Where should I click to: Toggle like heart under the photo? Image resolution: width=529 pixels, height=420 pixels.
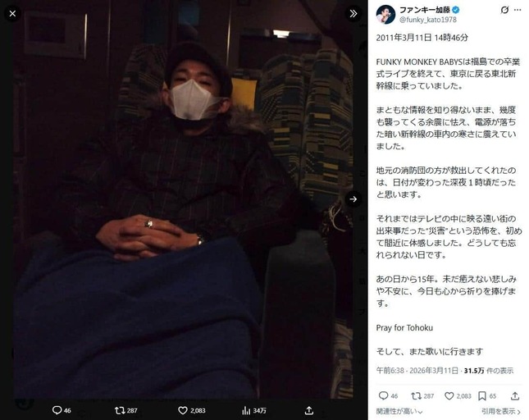pos(183,410)
